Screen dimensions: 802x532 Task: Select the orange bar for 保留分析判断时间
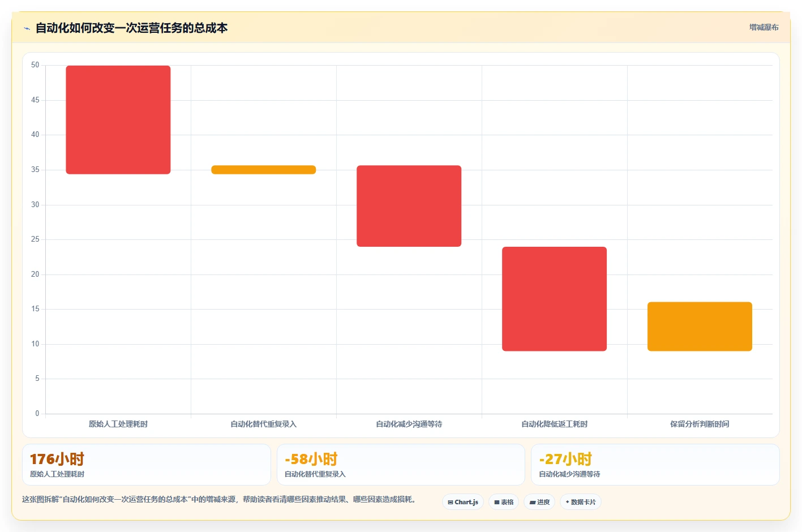click(x=700, y=327)
